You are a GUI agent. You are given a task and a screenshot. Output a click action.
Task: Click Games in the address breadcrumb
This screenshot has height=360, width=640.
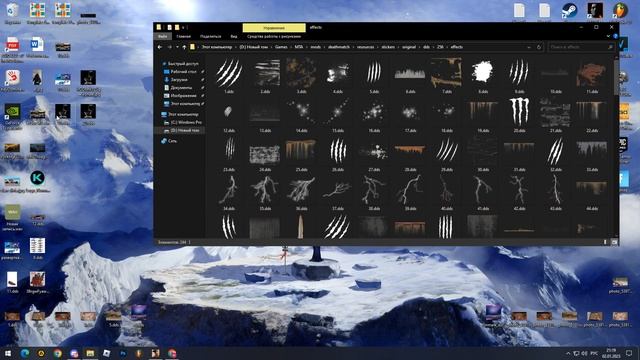point(281,47)
